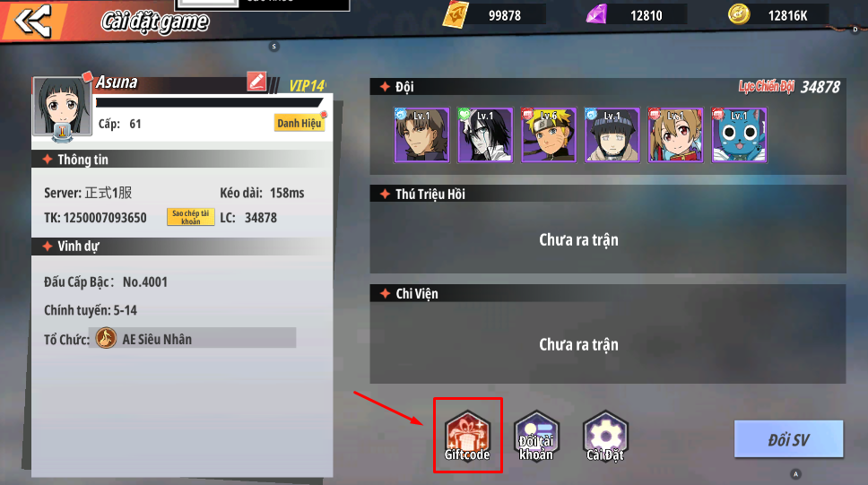Click the Đổi SV button
Viewport: 868px width, 485px height.
coord(788,439)
